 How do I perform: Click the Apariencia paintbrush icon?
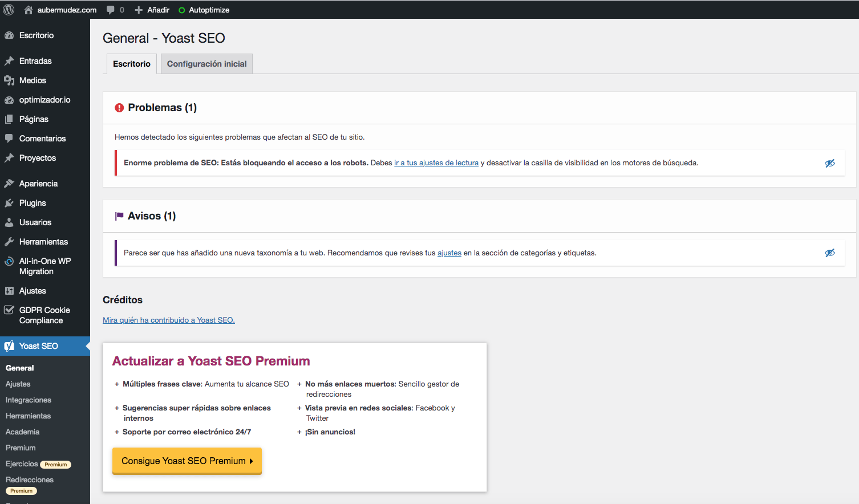point(9,184)
